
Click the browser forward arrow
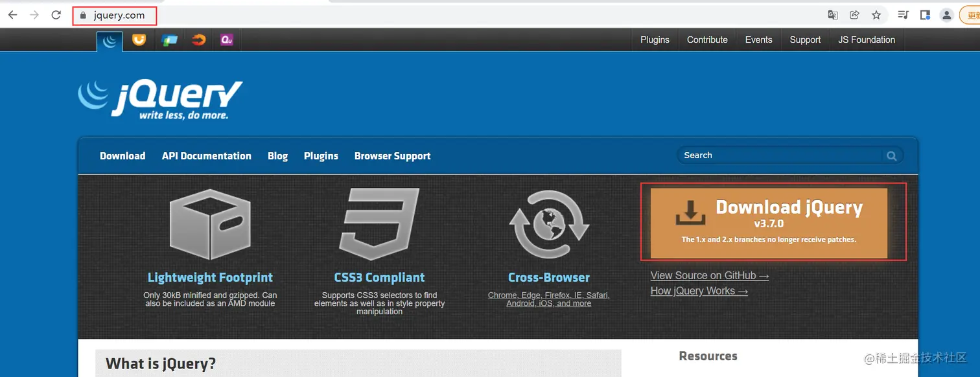point(34,15)
